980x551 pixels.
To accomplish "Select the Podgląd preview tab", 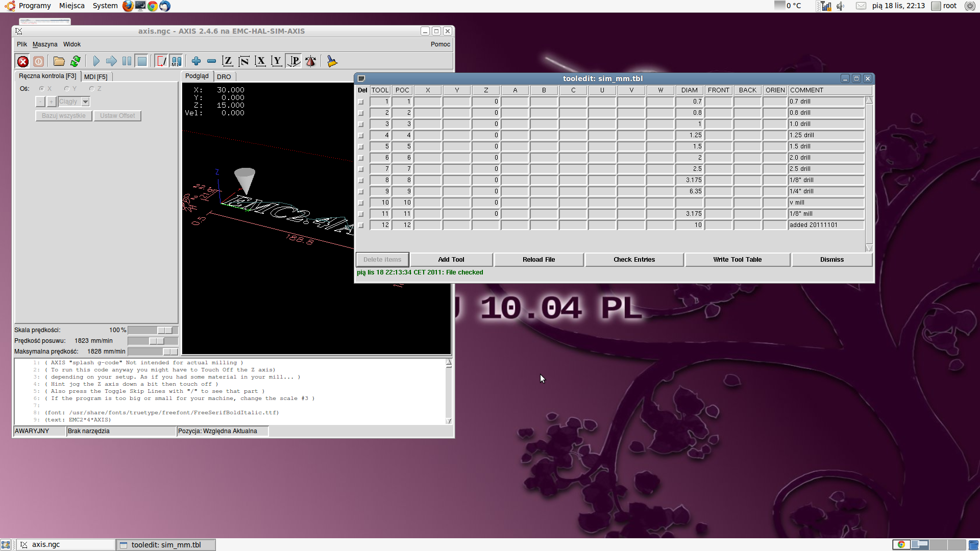I will click(197, 76).
